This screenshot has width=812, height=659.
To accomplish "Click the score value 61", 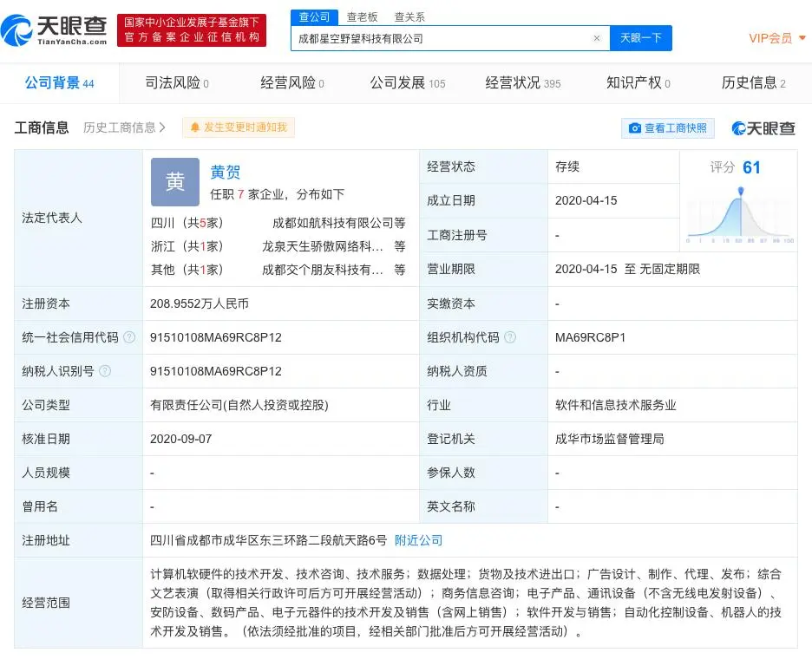I will pos(751,167).
